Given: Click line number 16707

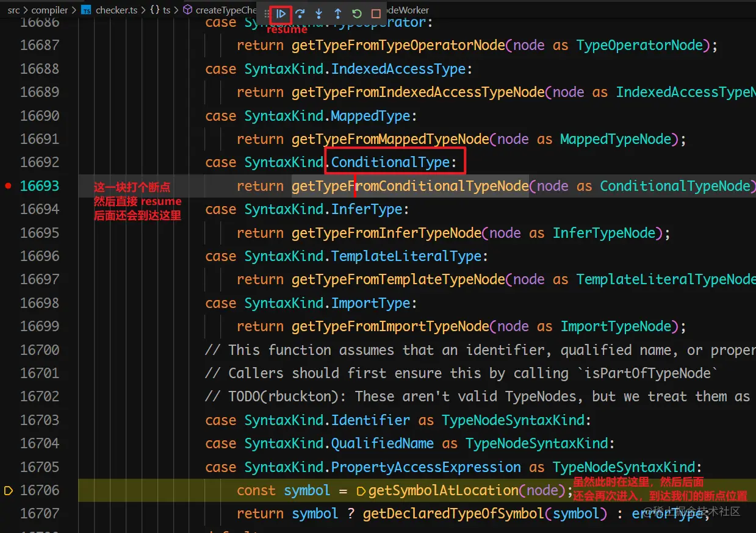Looking at the screenshot, I should pyautogui.click(x=40, y=513).
